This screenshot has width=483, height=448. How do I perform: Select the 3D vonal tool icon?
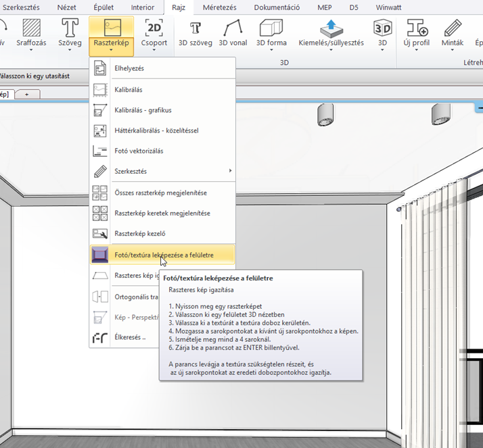233,28
